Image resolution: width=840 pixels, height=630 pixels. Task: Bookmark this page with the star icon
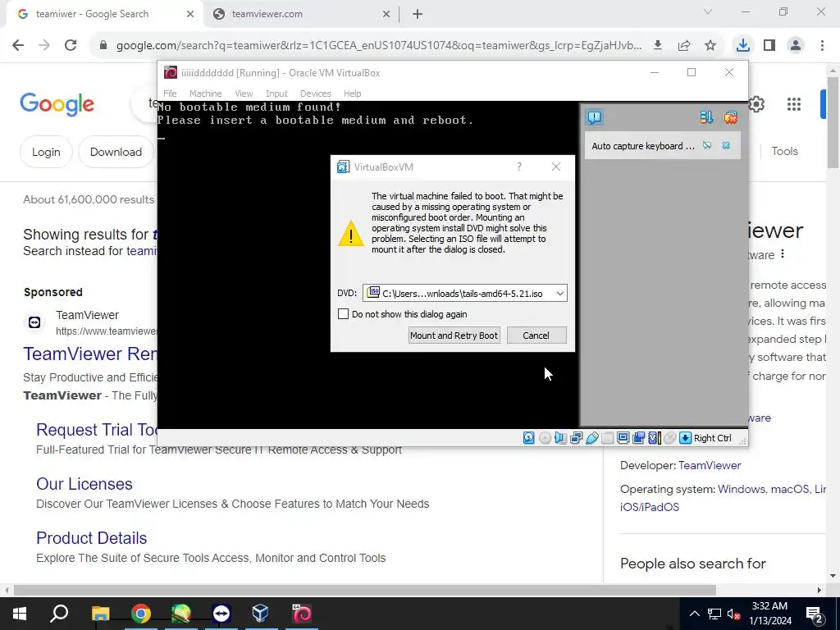point(710,46)
